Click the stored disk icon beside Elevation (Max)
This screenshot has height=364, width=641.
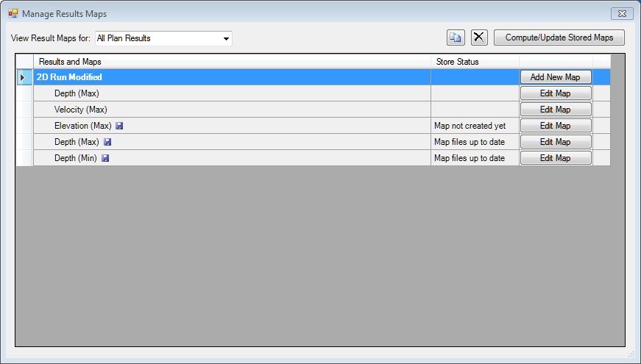119,126
